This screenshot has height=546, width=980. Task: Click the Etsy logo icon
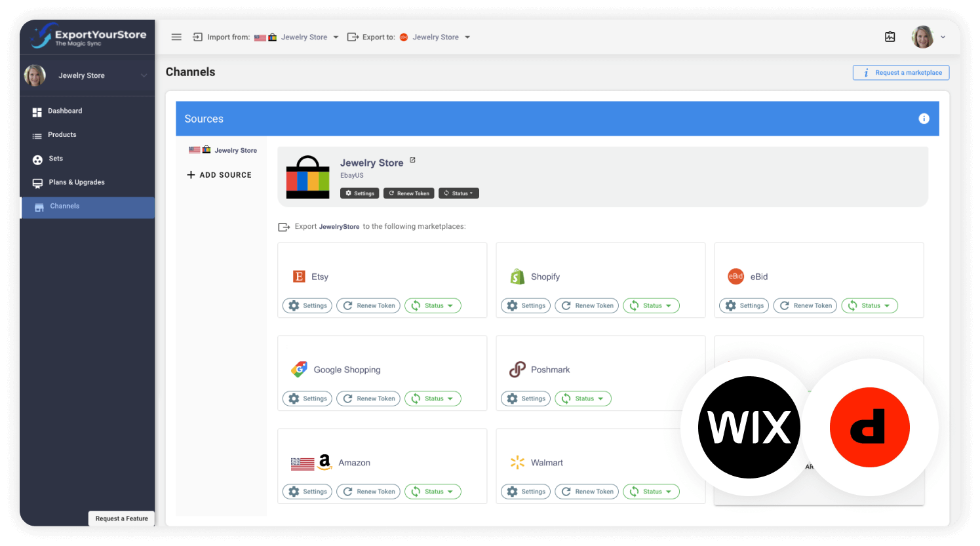[299, 277]
